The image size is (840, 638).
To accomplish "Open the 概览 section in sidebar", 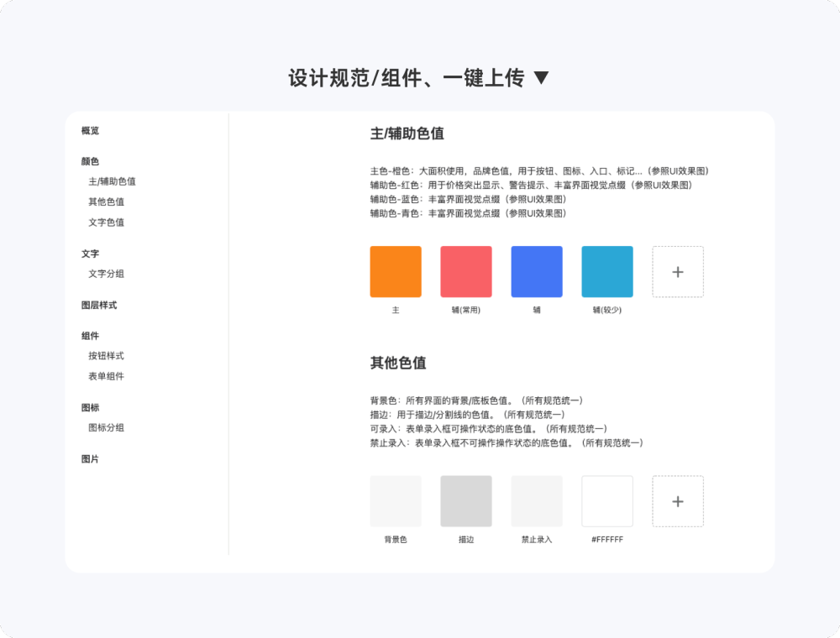I will click(90, 131).
